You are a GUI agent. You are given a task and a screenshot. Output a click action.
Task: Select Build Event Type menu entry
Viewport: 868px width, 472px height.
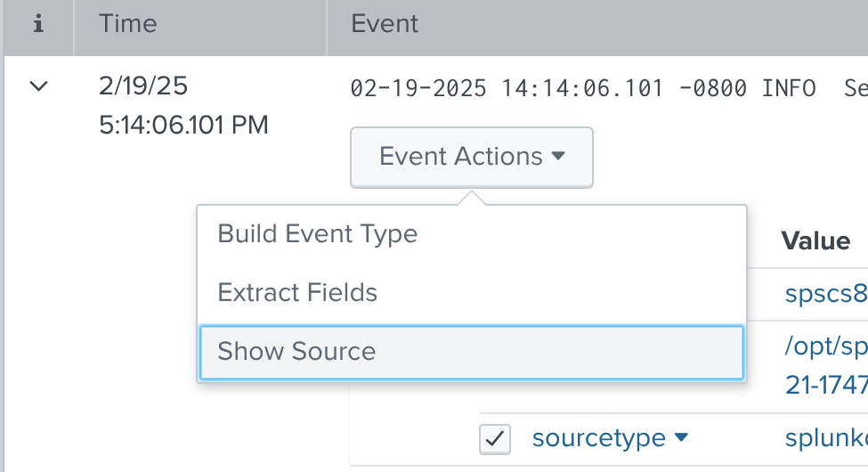tap(318, 234)
